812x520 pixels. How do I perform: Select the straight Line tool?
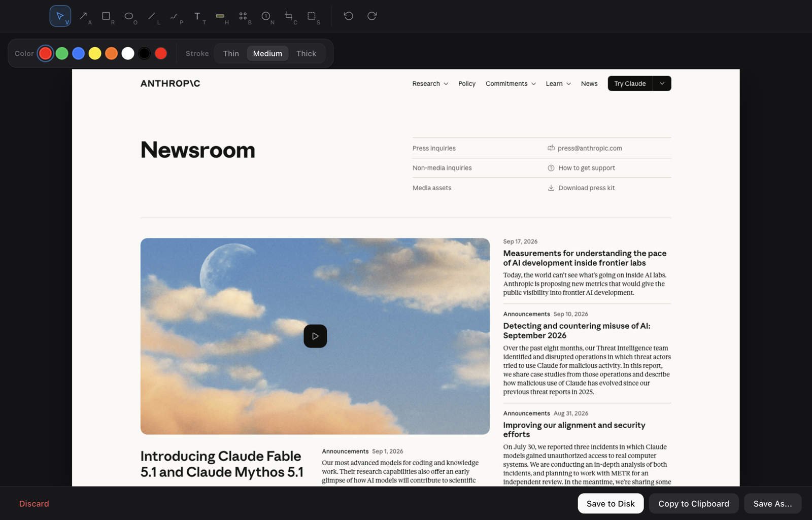[x=152, y=16]
